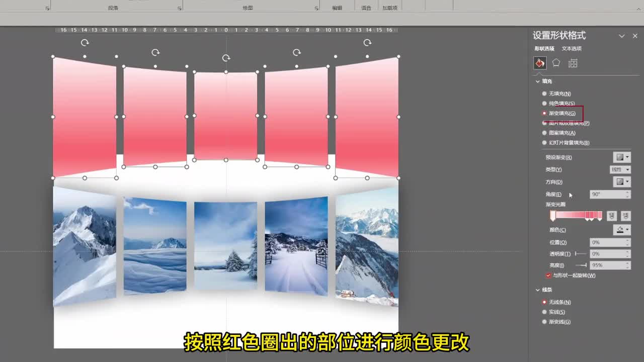Open the Effects pentagon icon
Viewport: 644px width, 362px height.
pyautogui.click(x=556, y=63)
